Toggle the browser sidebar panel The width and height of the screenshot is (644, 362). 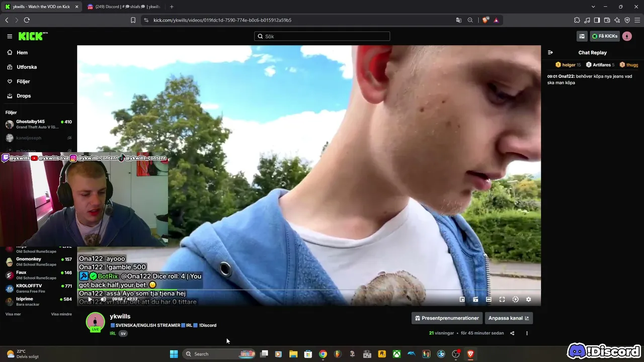[597, 20]
